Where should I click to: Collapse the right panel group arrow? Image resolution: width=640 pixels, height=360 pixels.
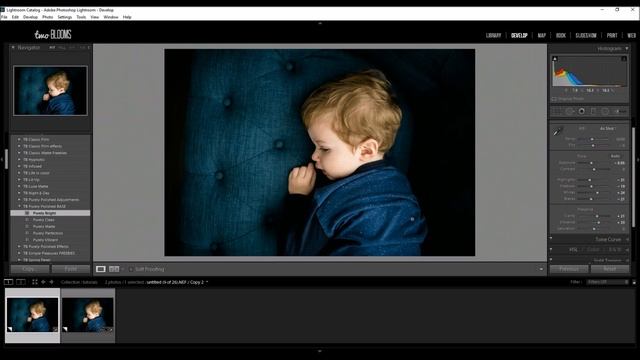(x=638, y=159)
